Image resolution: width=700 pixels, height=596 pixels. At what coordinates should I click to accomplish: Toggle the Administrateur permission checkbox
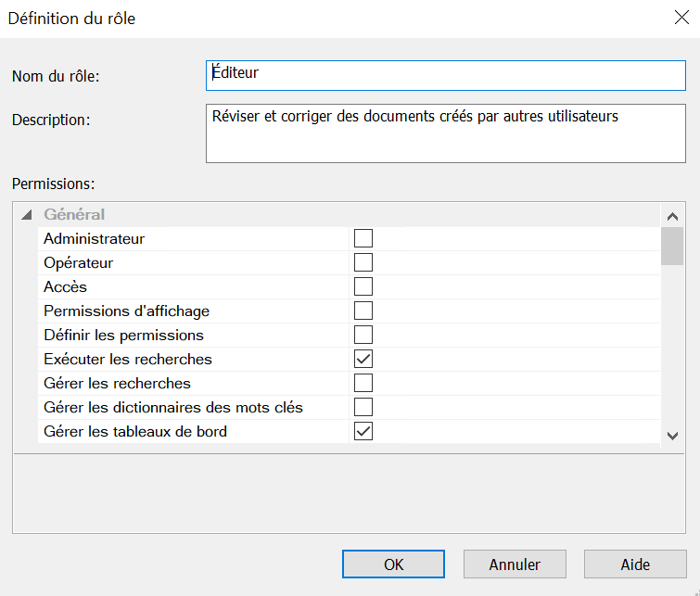(x=363, y=238)
